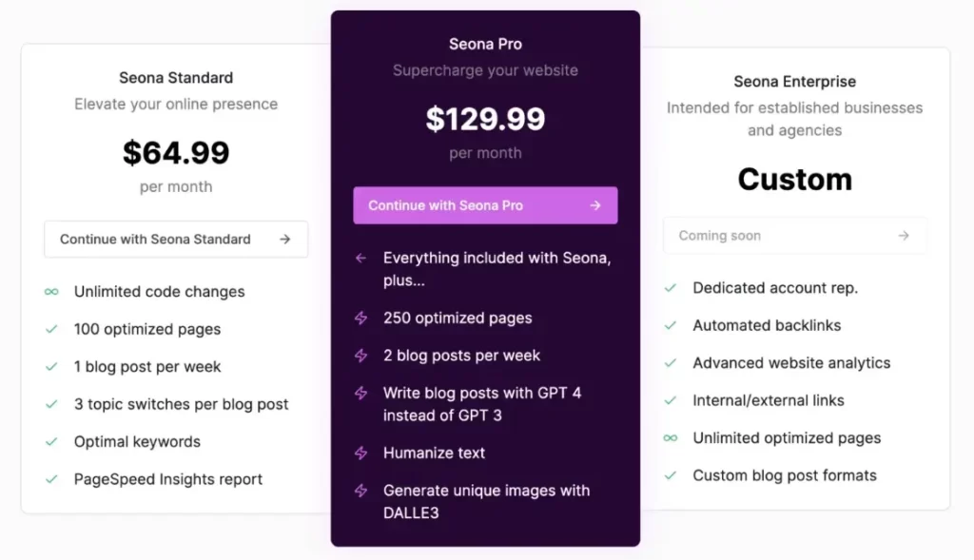The width and height of the screenshot is (974, 560).
Task: Click the Coming soon Enterprise button
Action: (794, 236)
